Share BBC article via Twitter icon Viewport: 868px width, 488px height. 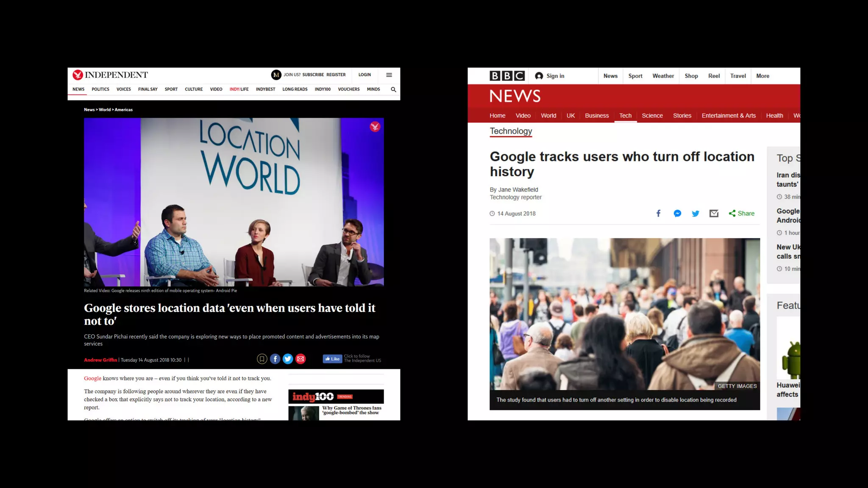click(x=696, y=213)
